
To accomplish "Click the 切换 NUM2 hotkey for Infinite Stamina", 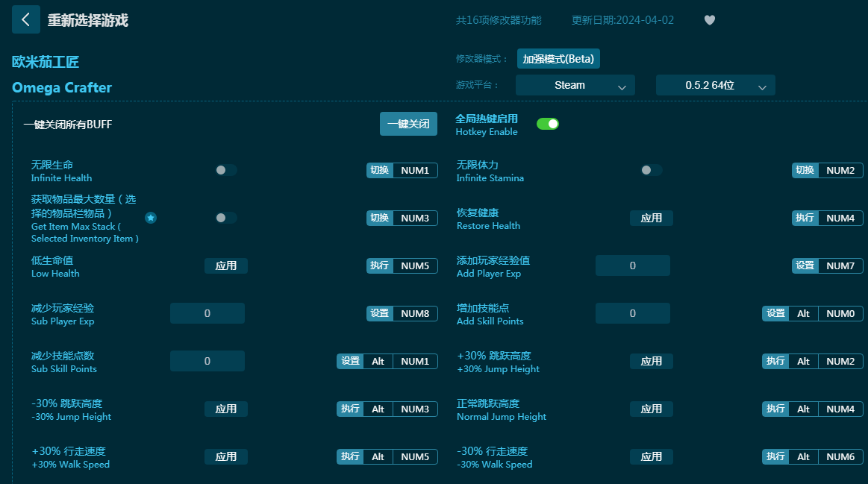I will pyautogui.click(x=827, y=170).
